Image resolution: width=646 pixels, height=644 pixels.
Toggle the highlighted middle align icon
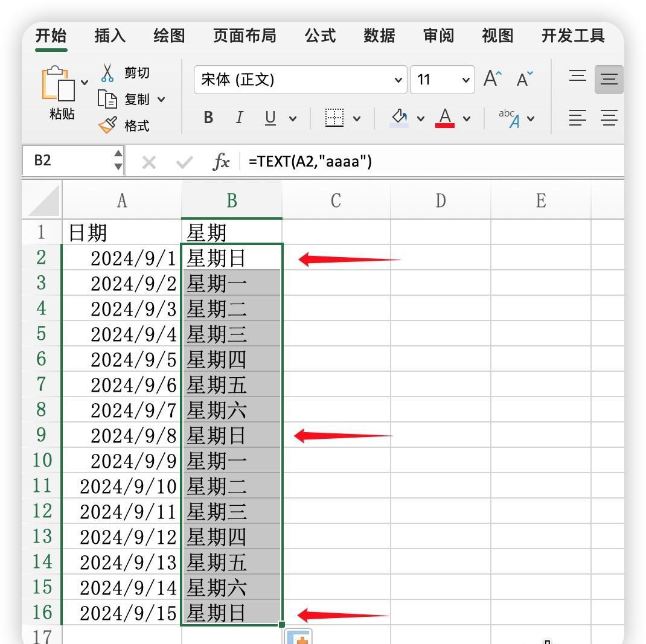point(609,79)
